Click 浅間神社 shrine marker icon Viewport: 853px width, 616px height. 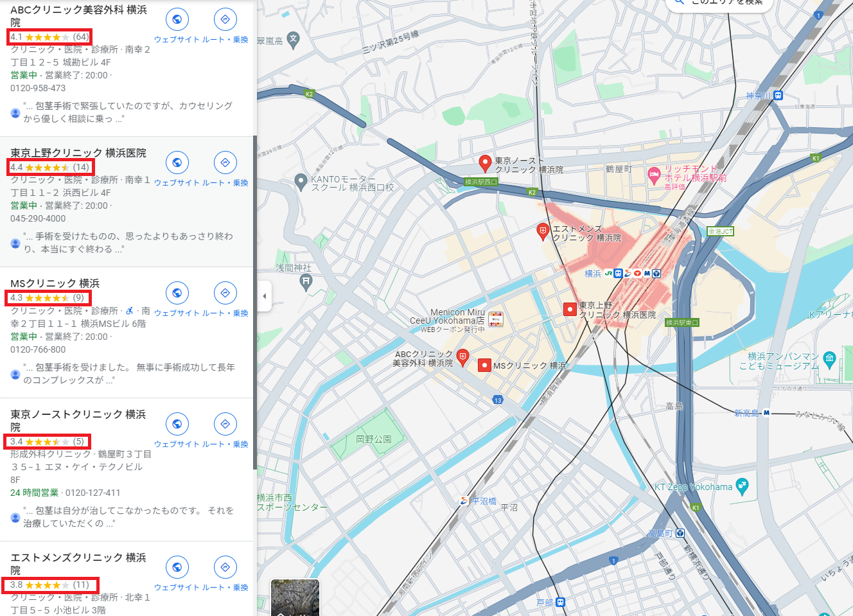pyautogui.click(x=306, y=281)
